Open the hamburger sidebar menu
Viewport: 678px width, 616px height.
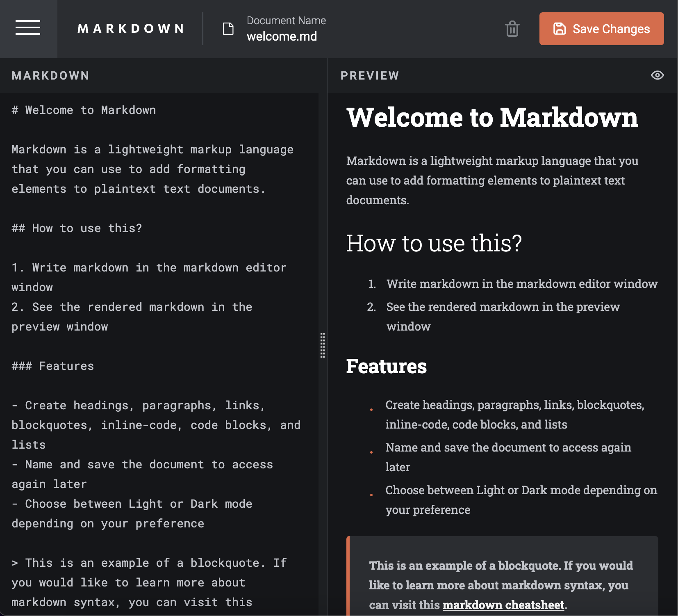click(x=28, y=28)
